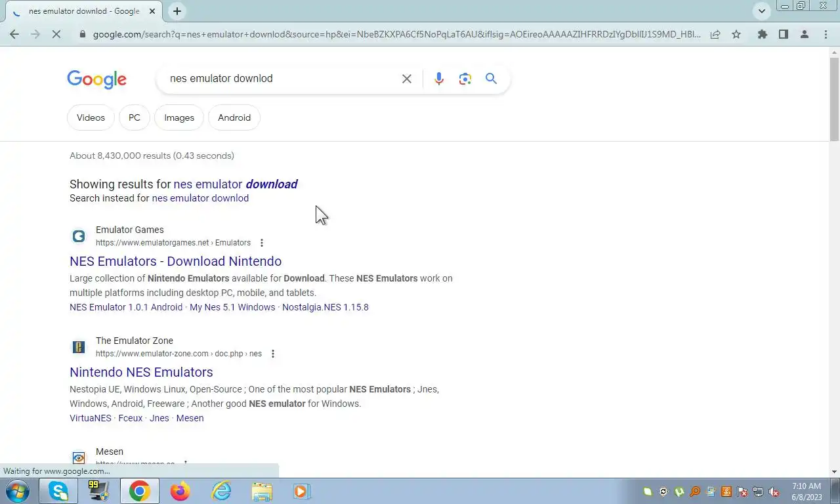Search instead for nes emulator downlod
840x504 pixels.
pos(200,198)
